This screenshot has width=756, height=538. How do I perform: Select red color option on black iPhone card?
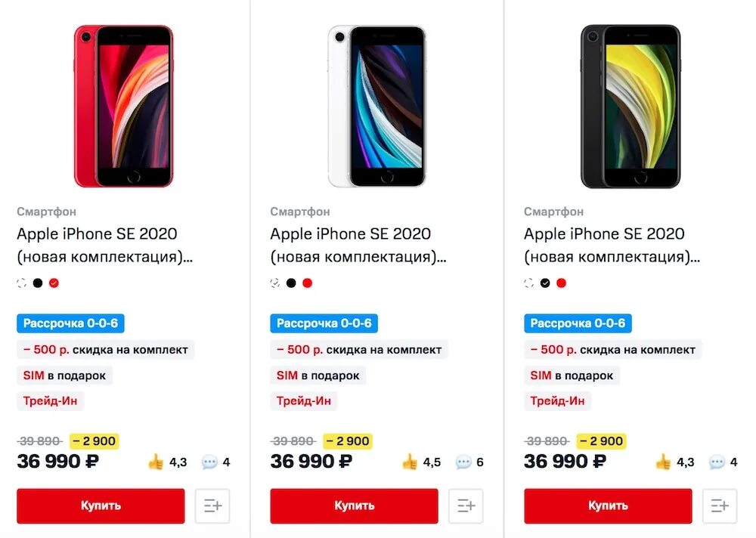click(561, 283)
